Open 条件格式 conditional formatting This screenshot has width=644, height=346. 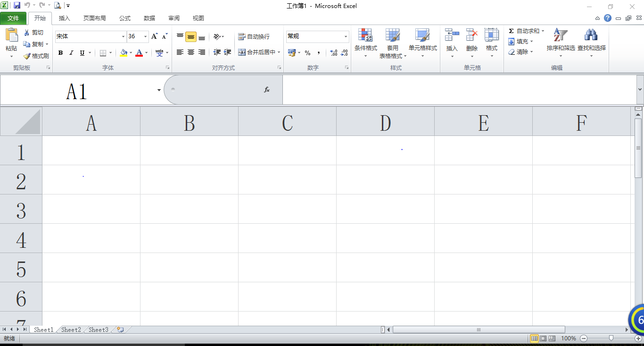[365, 43]
